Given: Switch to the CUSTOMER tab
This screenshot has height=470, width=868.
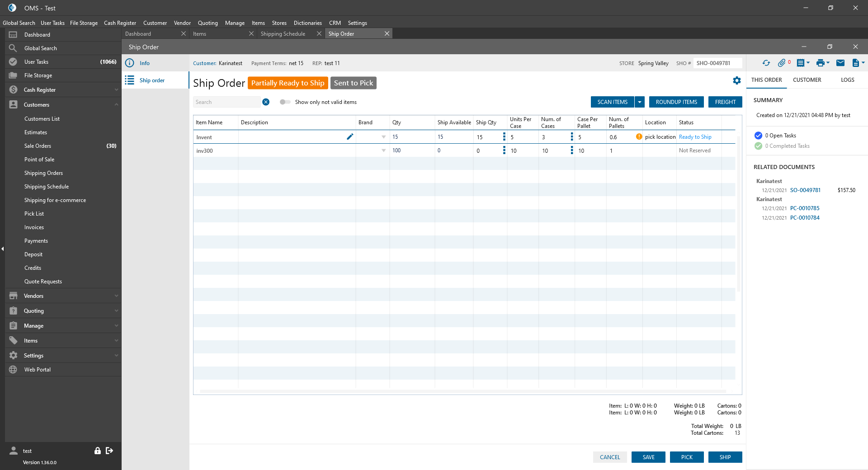Looking at the screenshot, I should pyautogui.click(x=807, y=80).
